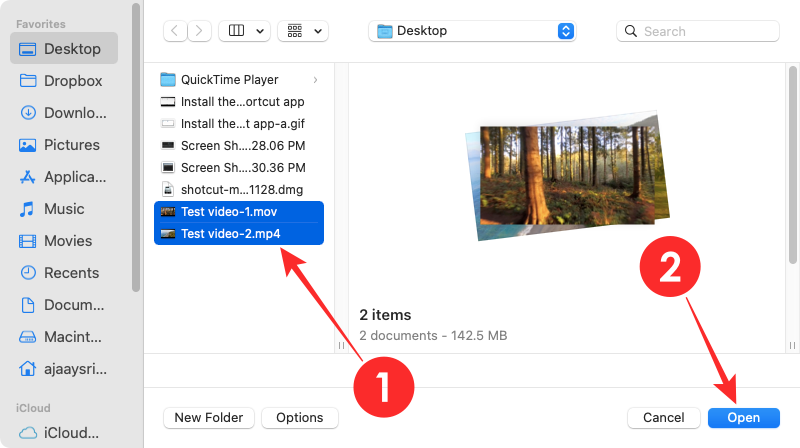Select the shotcut dmg file
This screenshot has height=448, width=800.
pyautogui.click(x=241, y=189)
